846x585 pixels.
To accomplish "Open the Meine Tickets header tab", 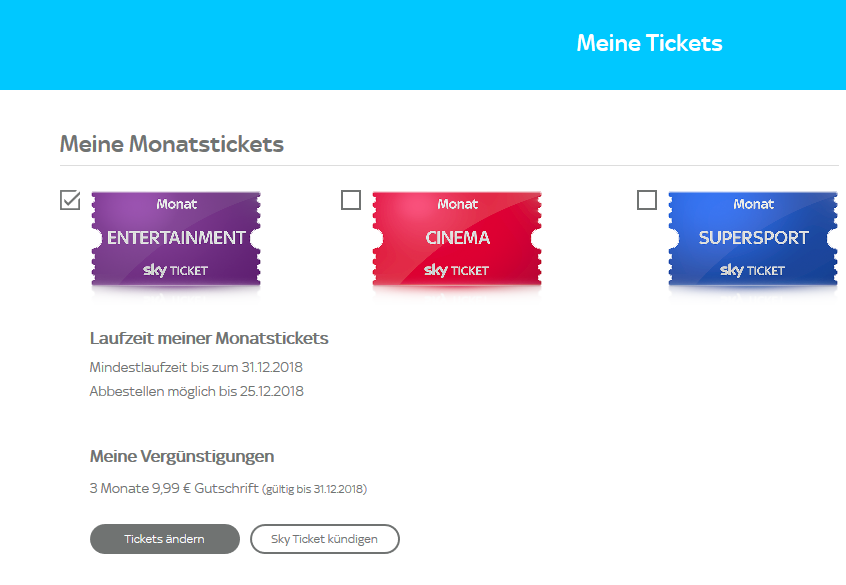I will pos(649,43).
